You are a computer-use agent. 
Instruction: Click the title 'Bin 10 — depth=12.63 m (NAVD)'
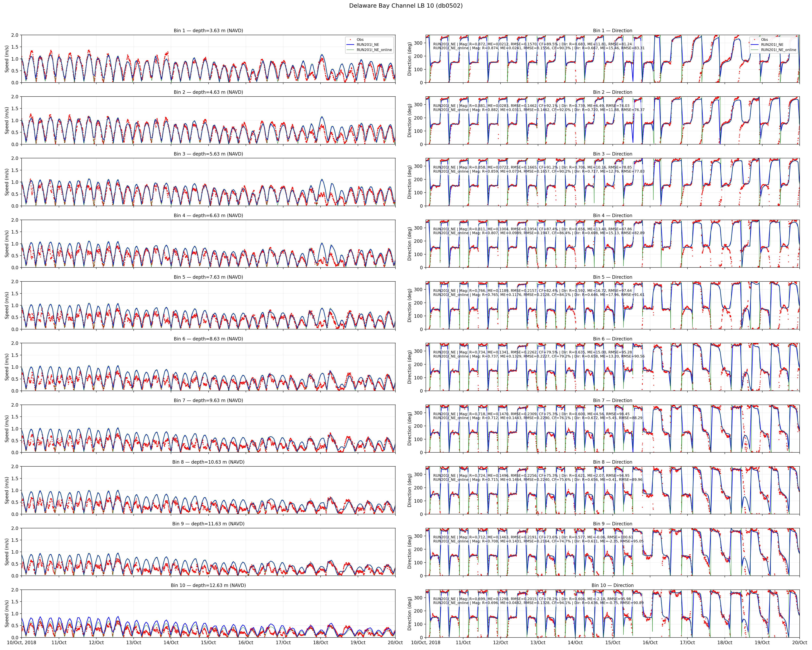tap(208, 585)
